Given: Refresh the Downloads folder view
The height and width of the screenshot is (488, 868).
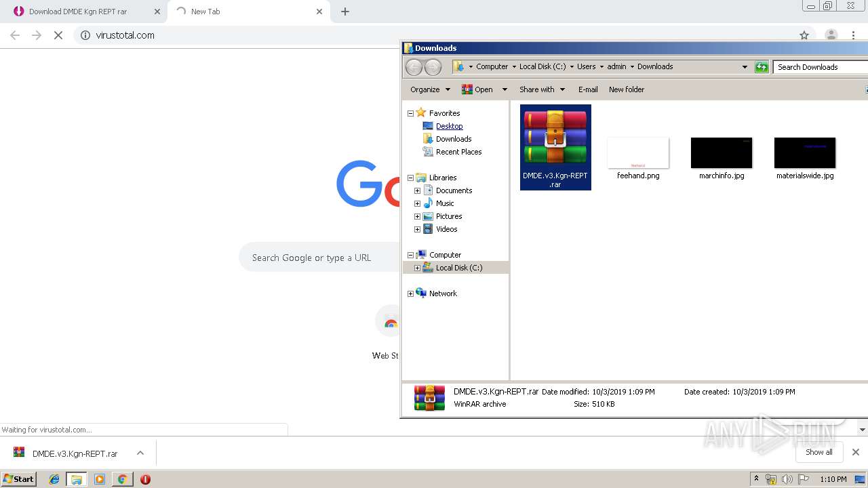Looking at the screenshot, I should tap(762, 67).
